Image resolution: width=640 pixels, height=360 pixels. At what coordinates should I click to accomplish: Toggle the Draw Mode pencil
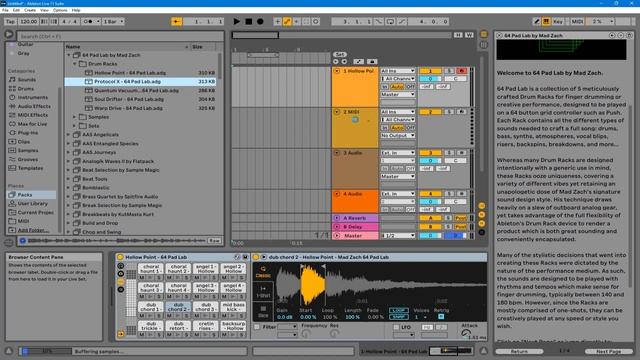tap(537, 21)
